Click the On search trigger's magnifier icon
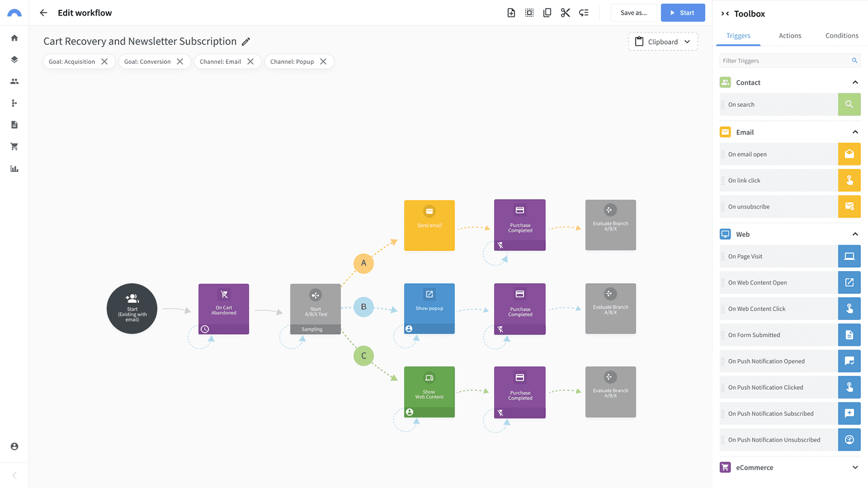The width and height of the screenshot is (868, 488). (x=849, y=104)
